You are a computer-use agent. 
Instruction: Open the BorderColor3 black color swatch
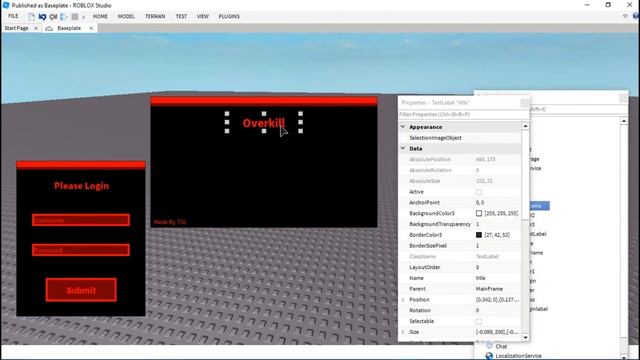tap(479, 235)
